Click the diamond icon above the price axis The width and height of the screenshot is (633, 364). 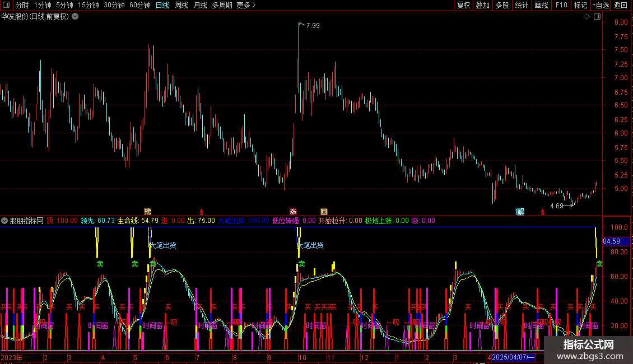587,17
